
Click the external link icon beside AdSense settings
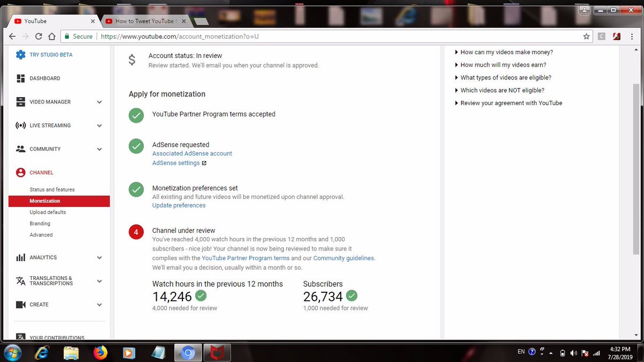coord(204,163)
